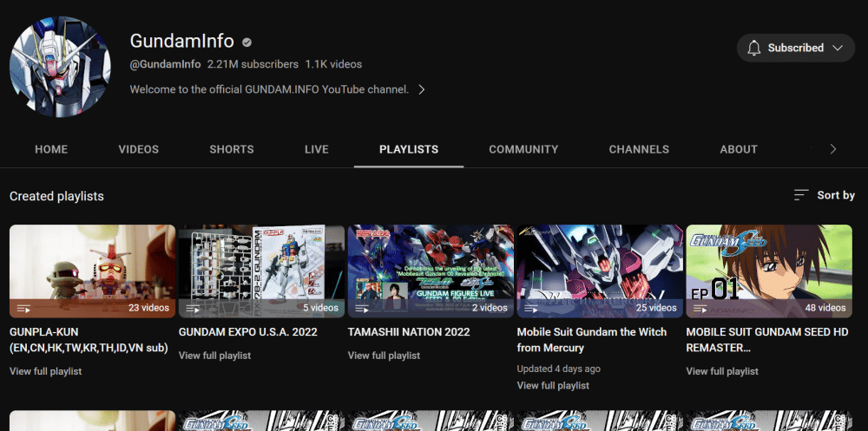
Task: Click the GundamInfo channel avatar
Action: coord(61,67)
